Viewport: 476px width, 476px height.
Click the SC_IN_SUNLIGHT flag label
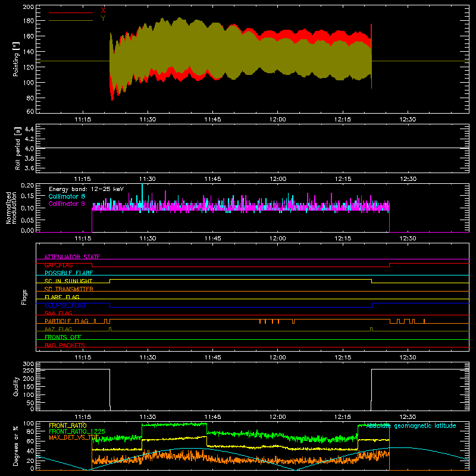(68, 281)
